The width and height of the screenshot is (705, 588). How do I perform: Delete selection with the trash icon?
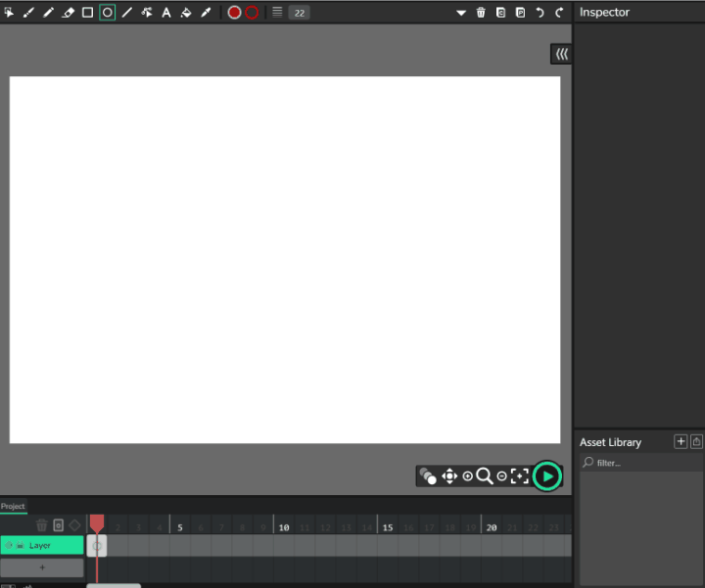tap(481, 13)
